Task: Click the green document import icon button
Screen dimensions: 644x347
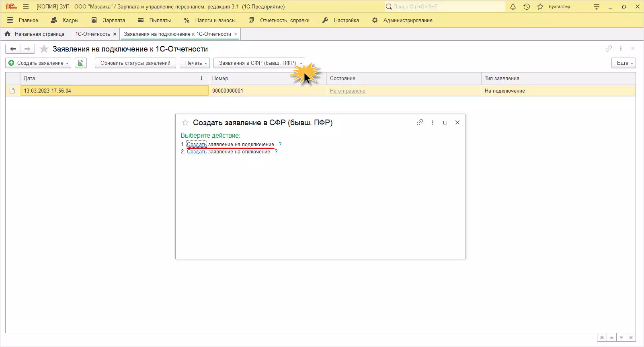Action: [81, 63]
